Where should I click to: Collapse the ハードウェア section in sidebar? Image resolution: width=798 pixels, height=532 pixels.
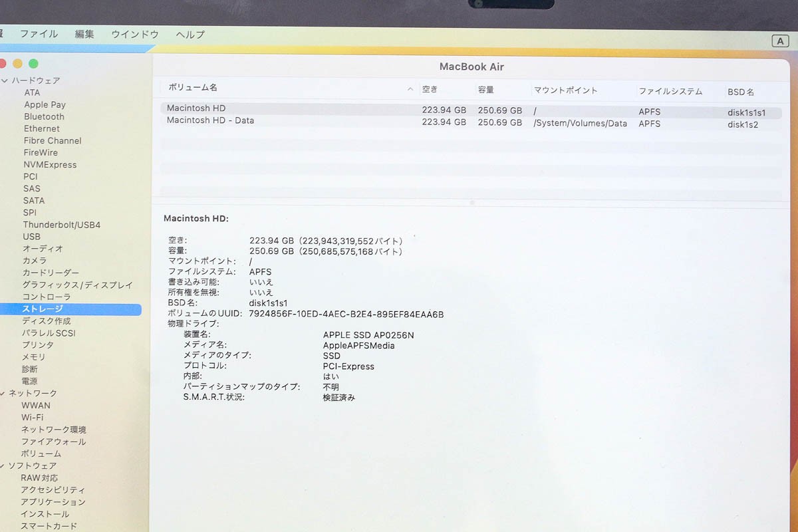[x=4, y=80]
